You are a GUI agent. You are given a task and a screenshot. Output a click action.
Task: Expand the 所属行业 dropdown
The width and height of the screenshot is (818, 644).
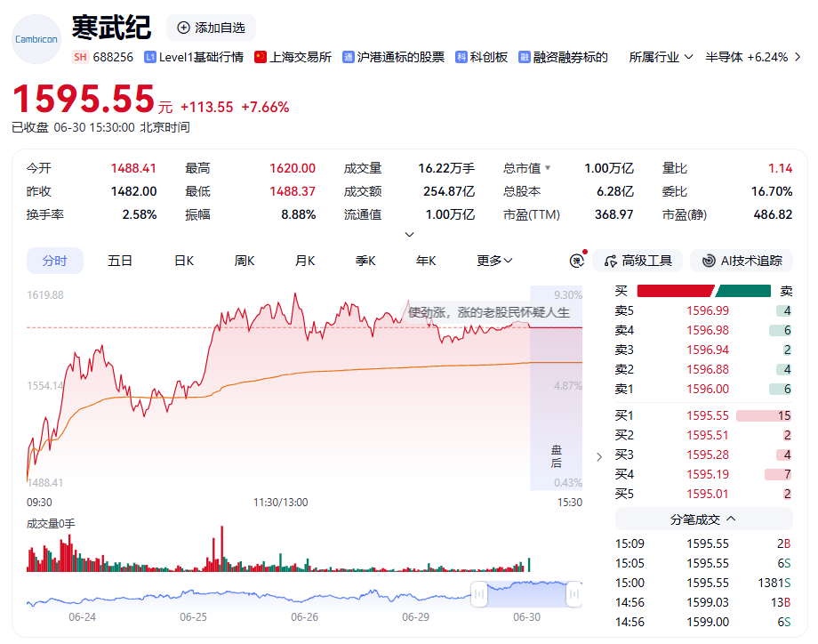[661, 58]
